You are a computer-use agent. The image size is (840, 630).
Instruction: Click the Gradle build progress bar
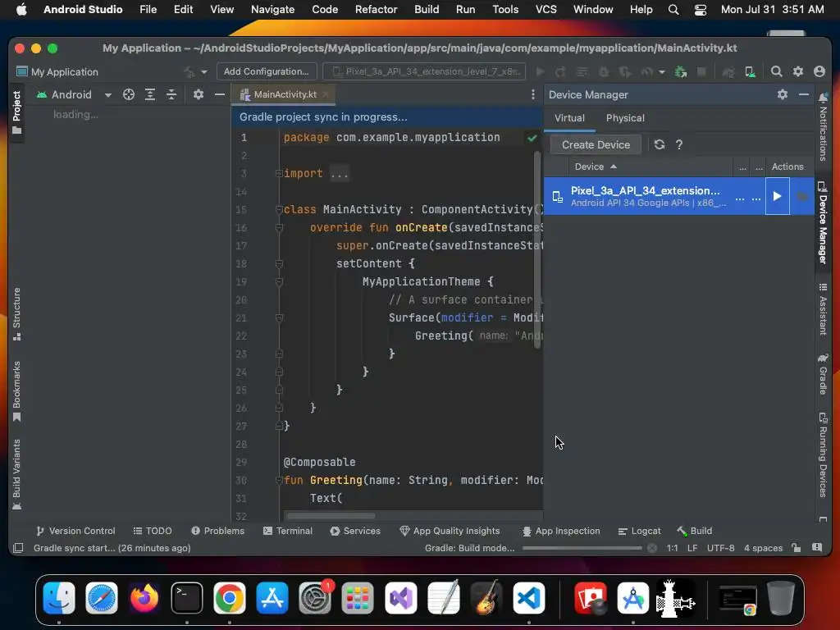point(582,547)
